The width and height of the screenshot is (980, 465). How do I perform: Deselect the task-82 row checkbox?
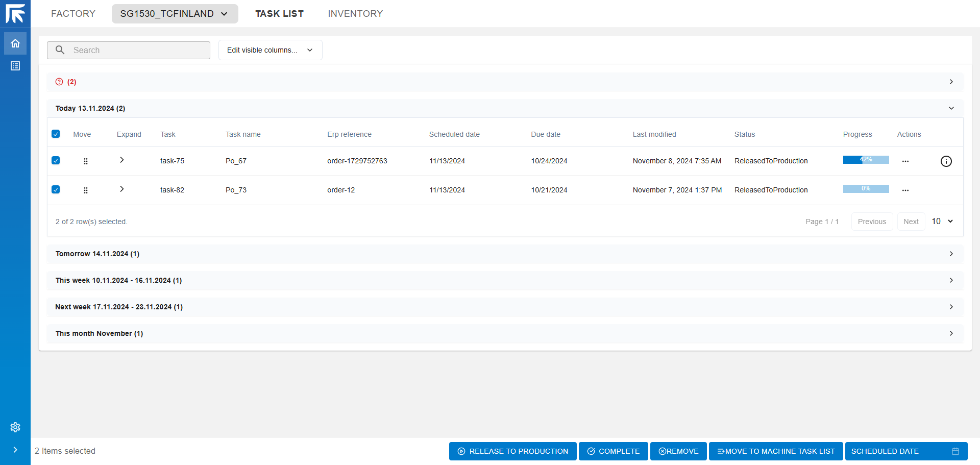[x=56, y=189]
